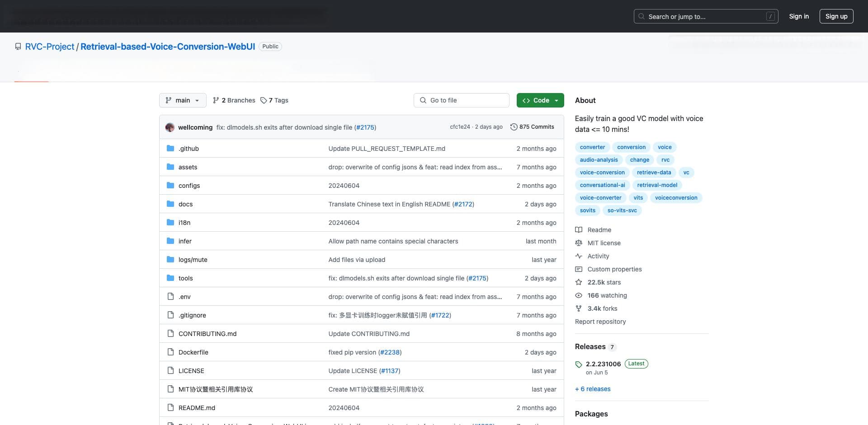This screenshot has width=868, height=425.
Task: Select the audio-analysis topic tag
Action: coord(599,160)
